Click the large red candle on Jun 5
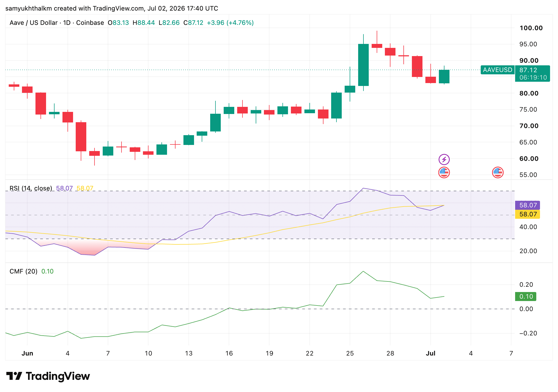The width and height of the screenshot is (558, 392). click(81, 137)
